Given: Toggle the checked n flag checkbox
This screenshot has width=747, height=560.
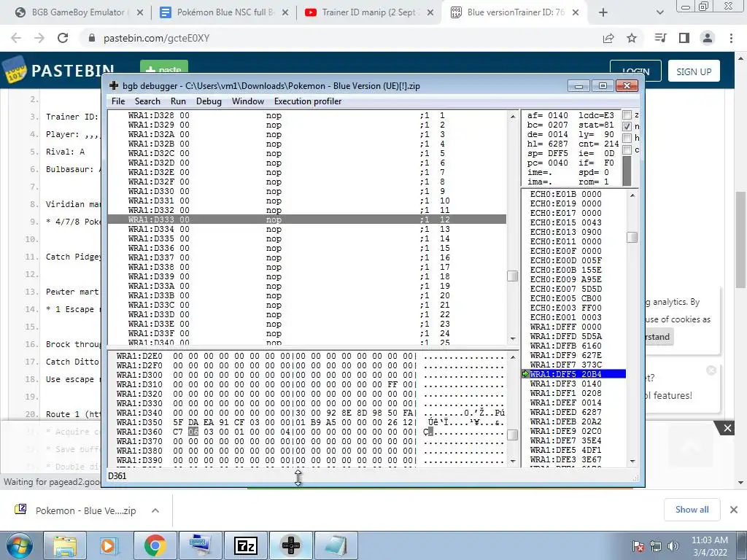Looking at the screenshot, I should (627, 126).
